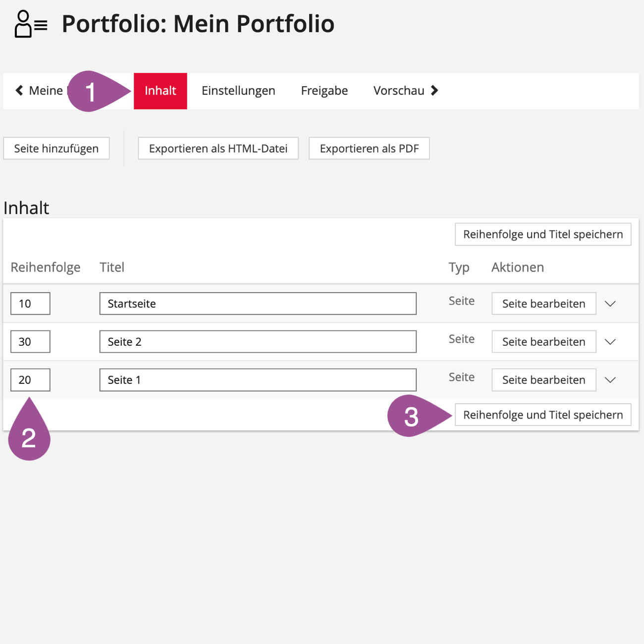Click the left chevron before Meine
The height and width of the screenshot is (644, 644).
(x=19, y=90)
